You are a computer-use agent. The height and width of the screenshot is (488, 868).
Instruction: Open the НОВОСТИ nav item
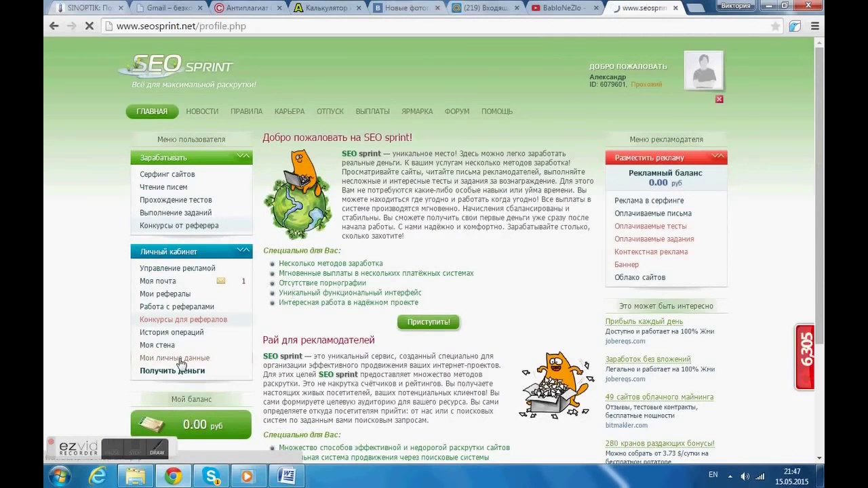pos(202,111)
